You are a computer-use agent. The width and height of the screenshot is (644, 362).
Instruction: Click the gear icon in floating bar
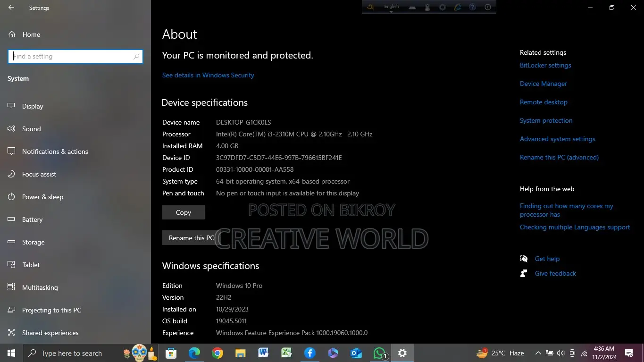coord(442,7)
